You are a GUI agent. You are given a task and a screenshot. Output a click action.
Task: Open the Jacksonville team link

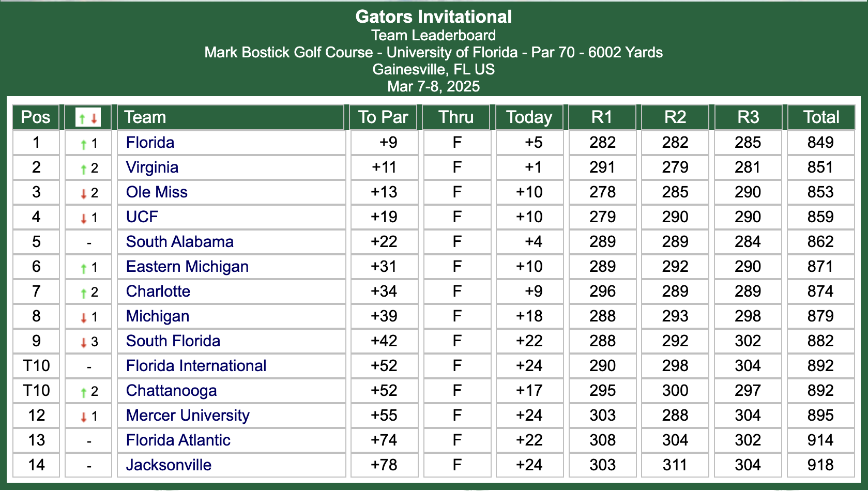point(169,465)
